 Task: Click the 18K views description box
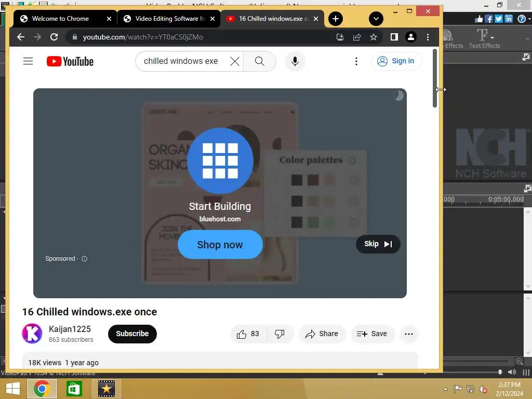point(220,361)
